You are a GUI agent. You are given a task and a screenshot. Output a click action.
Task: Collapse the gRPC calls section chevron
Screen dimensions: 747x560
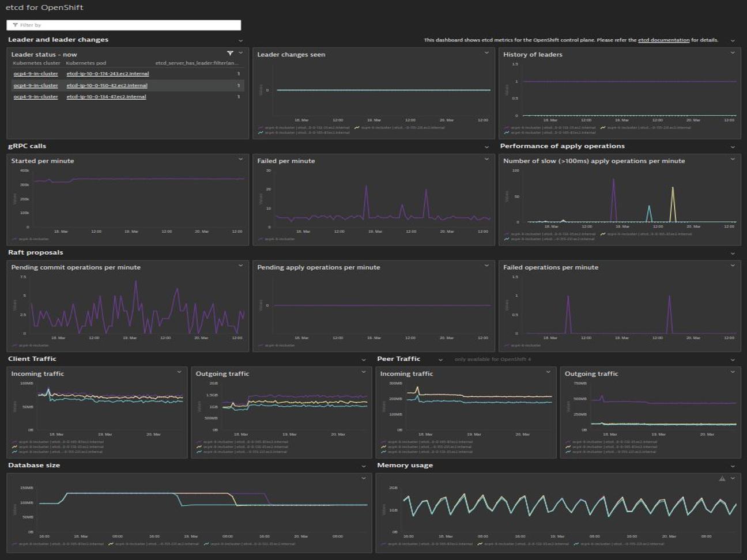(486, 147)
